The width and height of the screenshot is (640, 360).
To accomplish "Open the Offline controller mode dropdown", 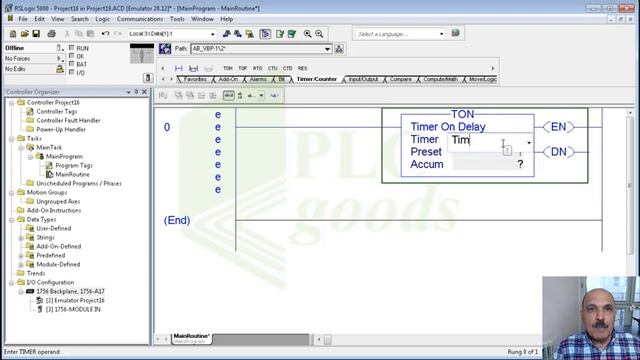I will (x=60, y=48).
